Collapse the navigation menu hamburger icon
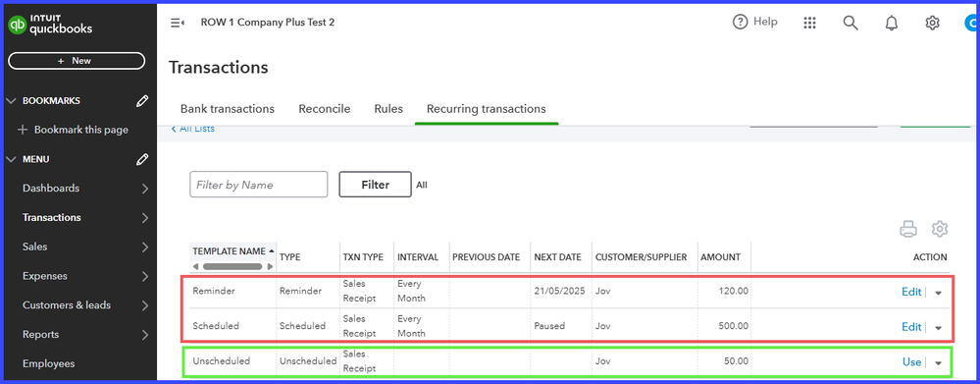Viewport: 980px width, 384px height. coord(178,23)
